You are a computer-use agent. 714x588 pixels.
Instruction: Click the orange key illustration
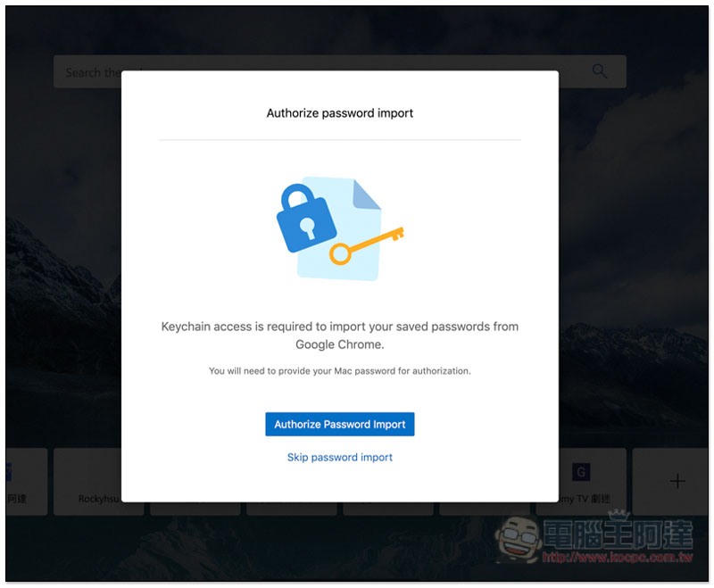pos(367,245)
